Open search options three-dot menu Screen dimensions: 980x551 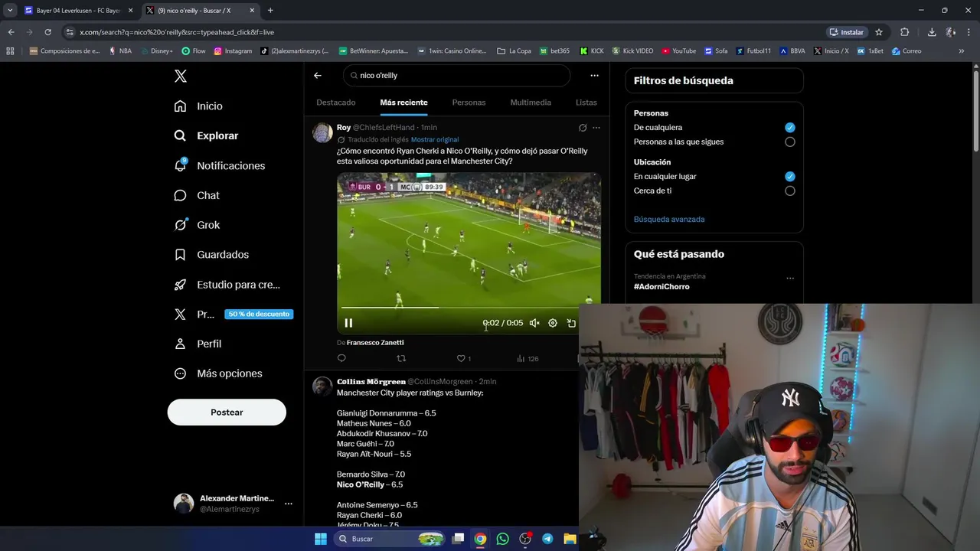pyautogui.click(x=594, y=76)
